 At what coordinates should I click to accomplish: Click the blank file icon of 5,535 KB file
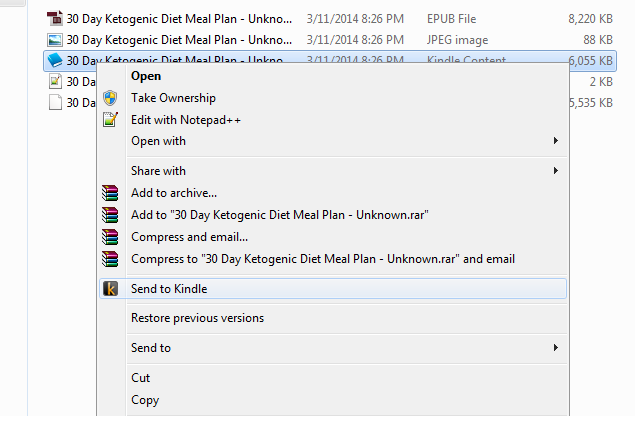point(55,103)
